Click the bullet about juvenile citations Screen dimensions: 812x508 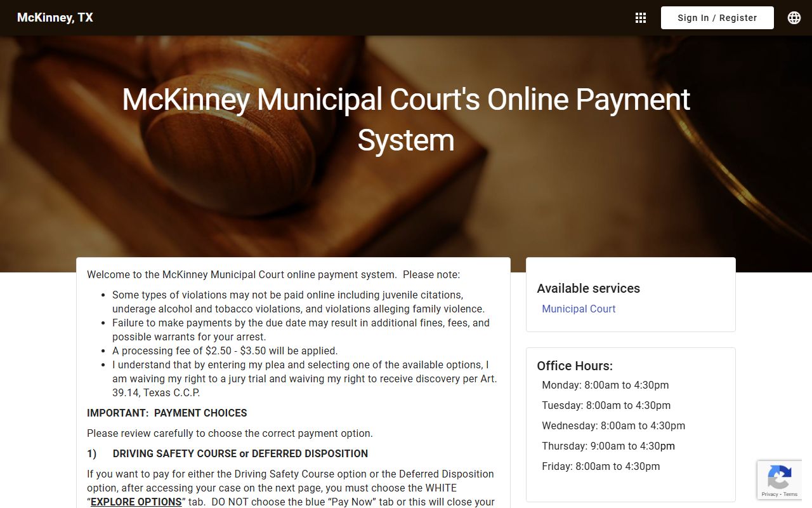298,302
